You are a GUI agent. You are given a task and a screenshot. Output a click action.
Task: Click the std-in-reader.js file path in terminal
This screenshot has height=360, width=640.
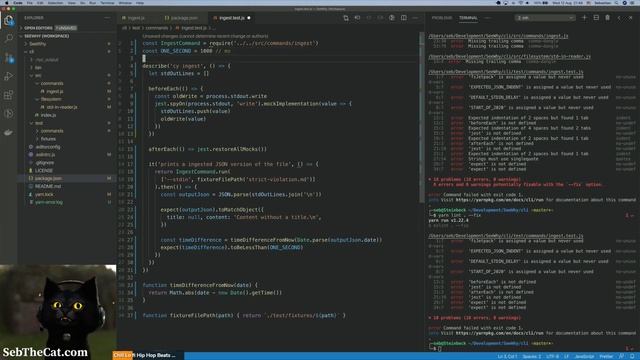(x=509, y=56)
